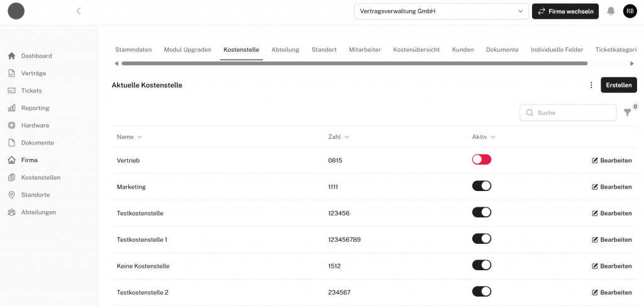Collapse the sidebar with the arrow icon
Viewport: 644px width, 306px height.
point(79,11)
